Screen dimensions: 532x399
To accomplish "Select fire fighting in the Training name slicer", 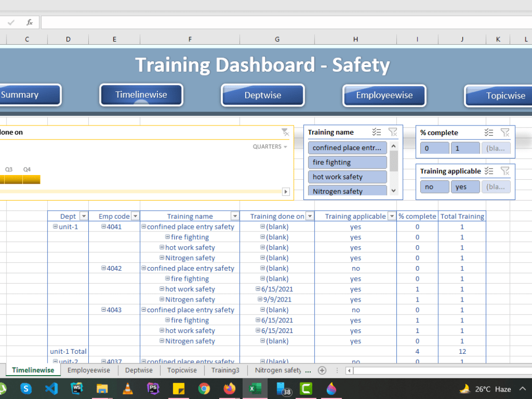I will tap(347, 162).
